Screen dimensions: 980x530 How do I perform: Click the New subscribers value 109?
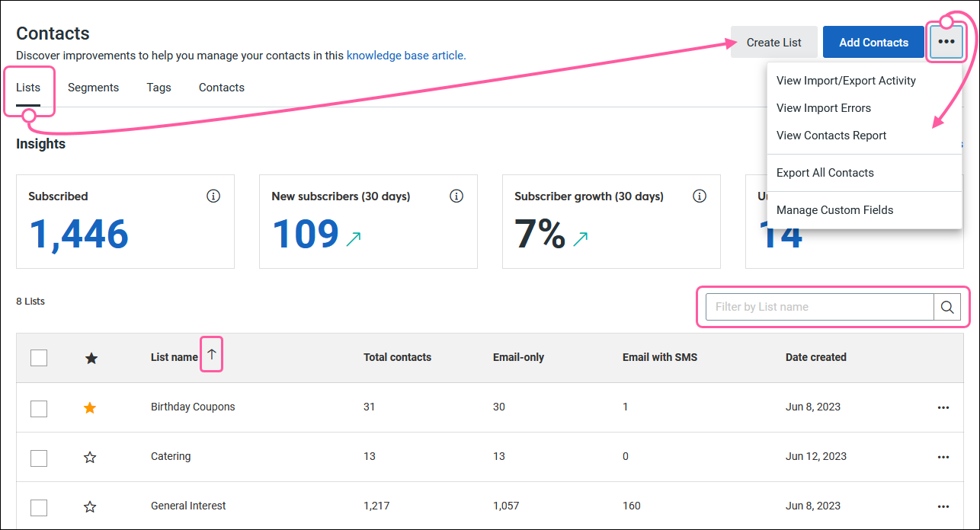[x=306, y=235]
